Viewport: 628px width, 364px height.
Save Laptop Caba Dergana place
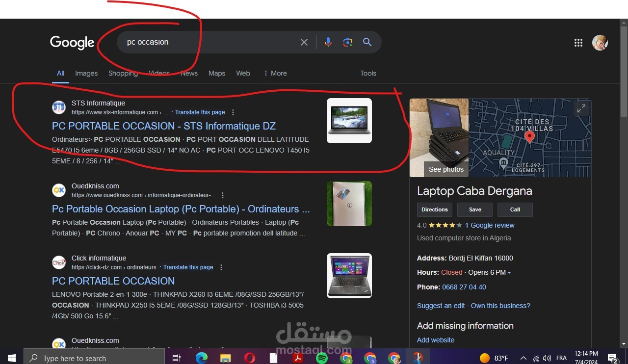pyautogui.click(x=475, y=209)
